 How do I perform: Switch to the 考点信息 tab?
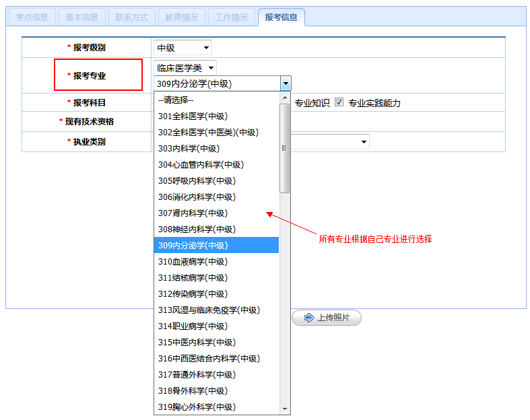(x=32, y=17)
